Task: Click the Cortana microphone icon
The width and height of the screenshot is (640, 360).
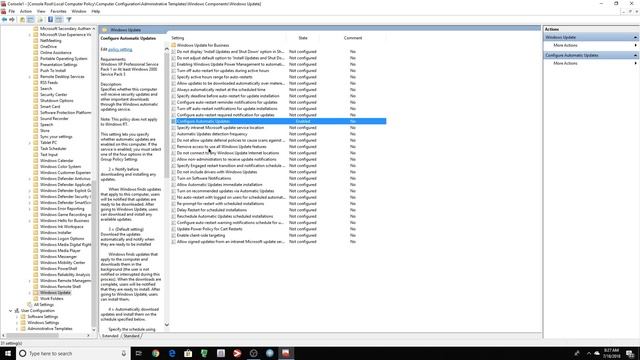Action: [x=124, y=353]
